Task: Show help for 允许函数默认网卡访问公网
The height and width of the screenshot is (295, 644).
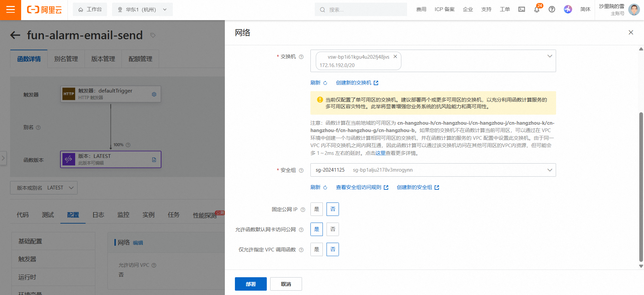Action: coord(301,230)
